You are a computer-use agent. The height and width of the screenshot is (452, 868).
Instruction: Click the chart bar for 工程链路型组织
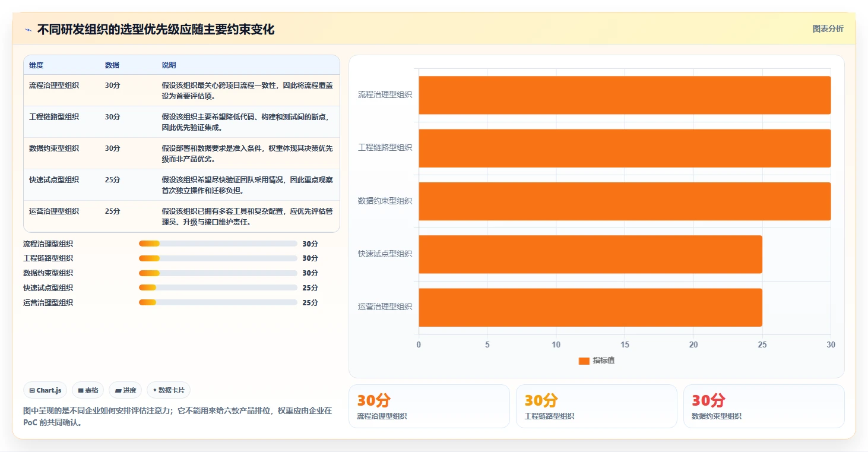625,148
